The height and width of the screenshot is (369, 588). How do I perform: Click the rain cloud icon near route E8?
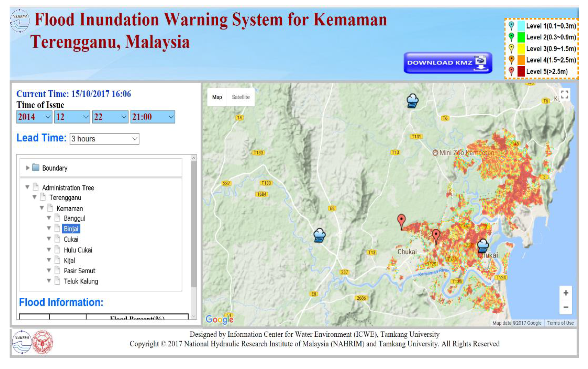pyautogui.click(x=319, y=235)
